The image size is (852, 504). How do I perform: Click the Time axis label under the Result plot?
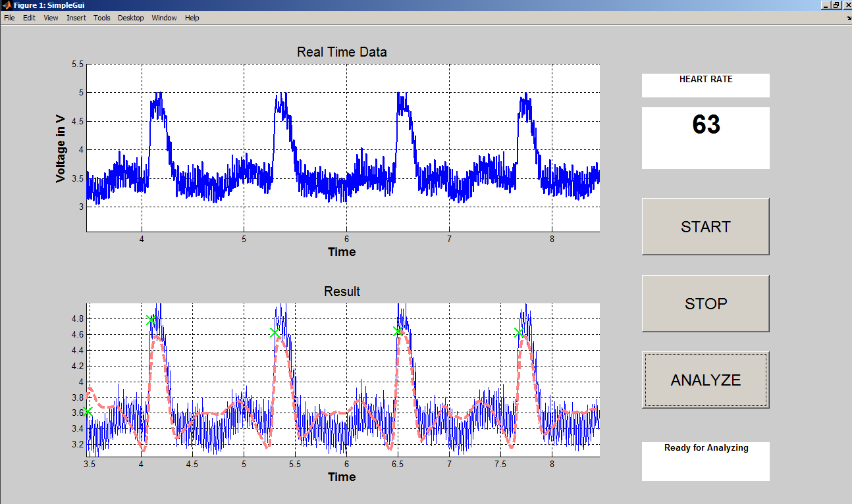[341, 476]
